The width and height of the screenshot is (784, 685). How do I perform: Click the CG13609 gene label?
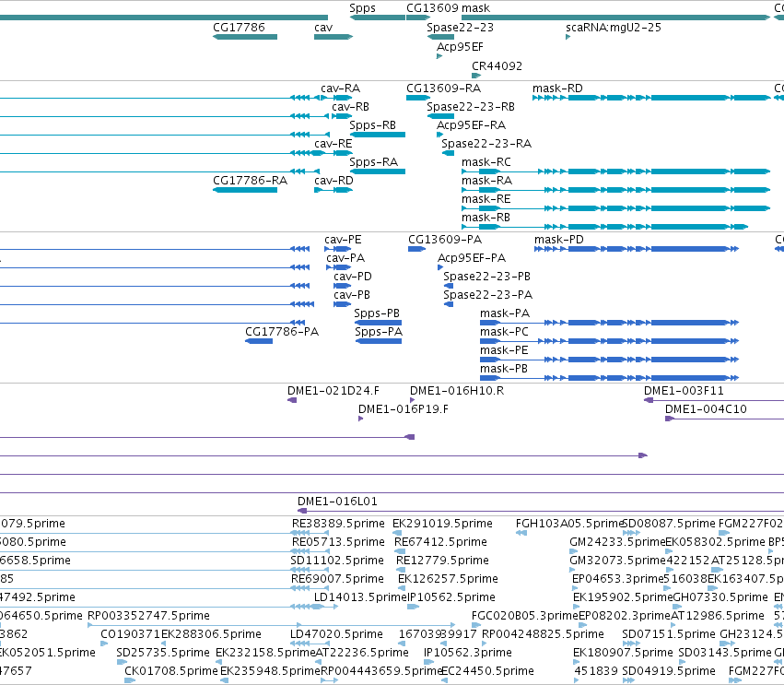pyautogui.click(x=432, y=8)
